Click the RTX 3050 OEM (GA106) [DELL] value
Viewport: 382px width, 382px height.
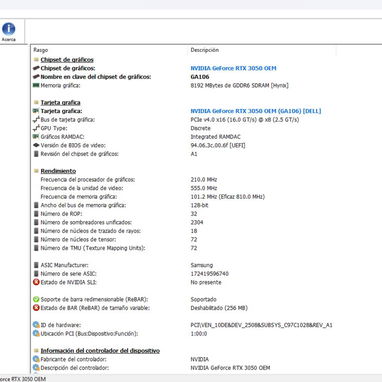(256, 111)
